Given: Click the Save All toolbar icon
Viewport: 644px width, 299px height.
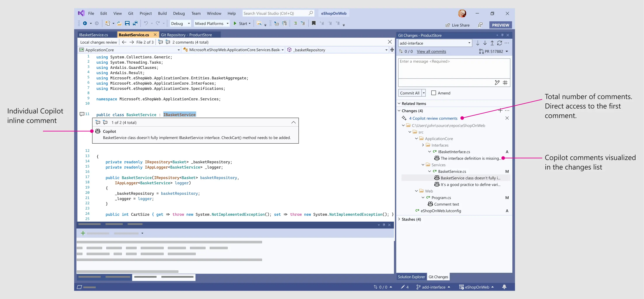Looking at the screenshot, I should 135,23.
